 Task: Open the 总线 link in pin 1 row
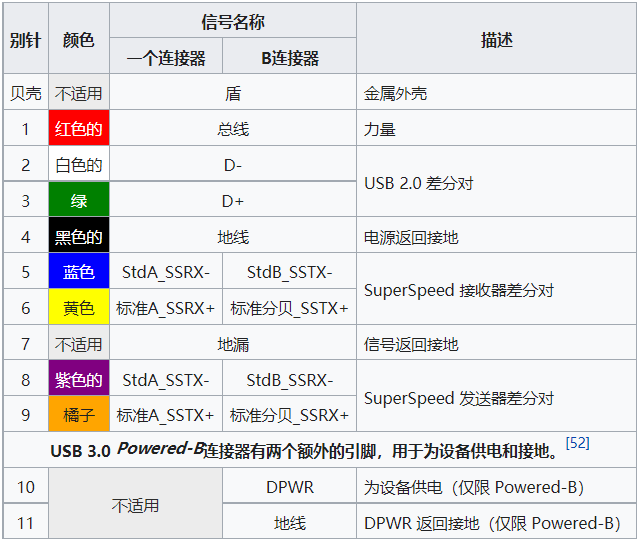tap(233, 129)
